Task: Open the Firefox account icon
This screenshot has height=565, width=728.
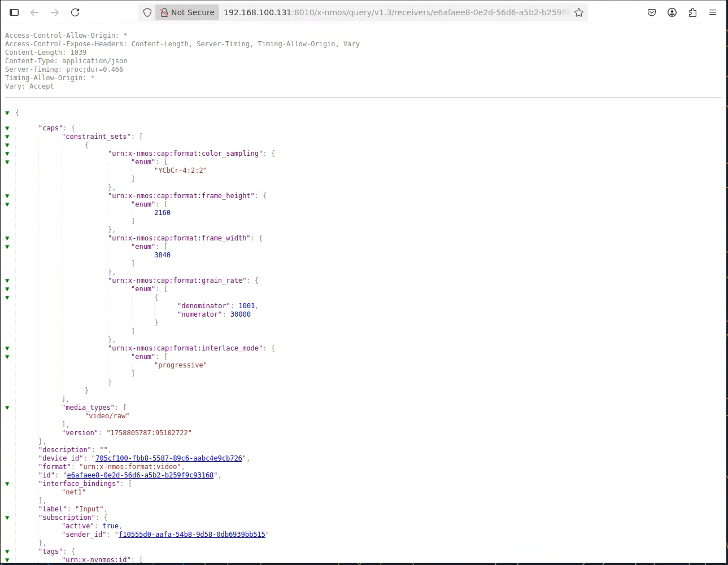Action: pyautogui.click(x=672, y=12)
